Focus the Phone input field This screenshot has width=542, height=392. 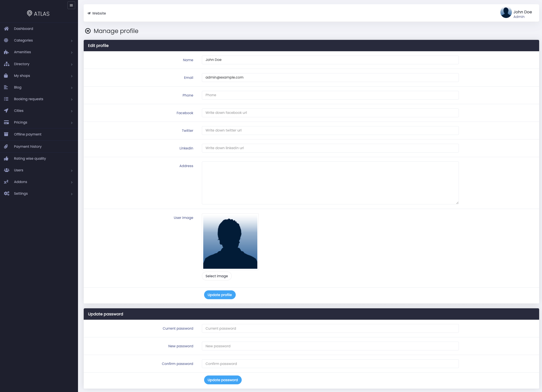330,95
